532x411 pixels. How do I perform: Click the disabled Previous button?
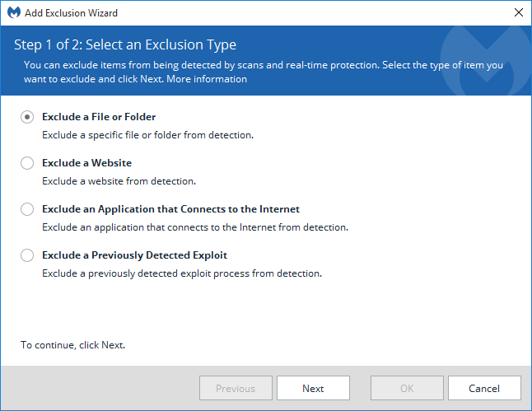click(x=236, y=388)
